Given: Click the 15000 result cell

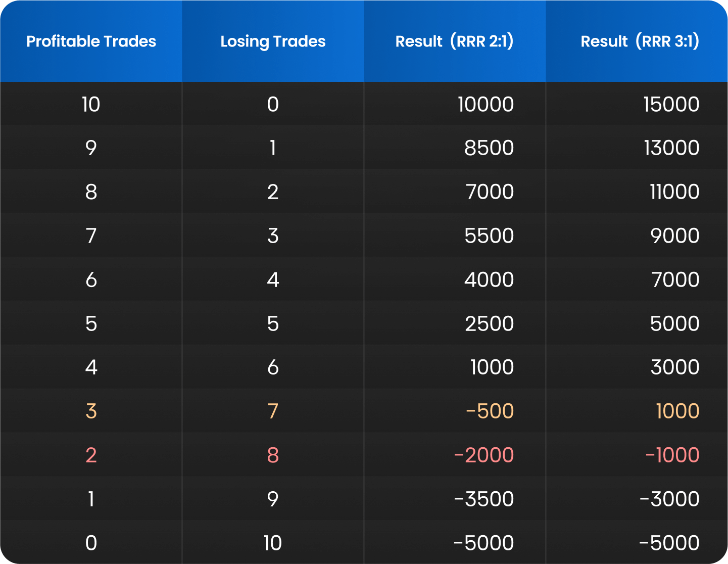Looking at the screenshot, I should [x=671, y=104].
